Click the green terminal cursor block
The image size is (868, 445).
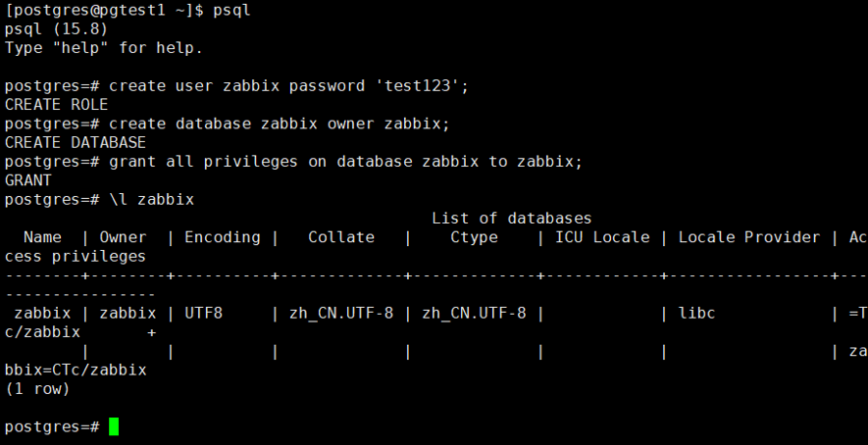coord(114,426)
